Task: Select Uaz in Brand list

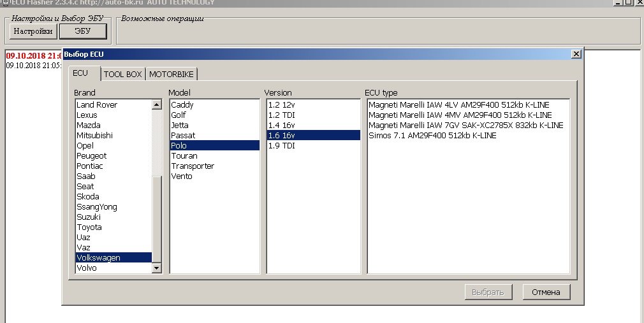Action: tap(113, 237)
